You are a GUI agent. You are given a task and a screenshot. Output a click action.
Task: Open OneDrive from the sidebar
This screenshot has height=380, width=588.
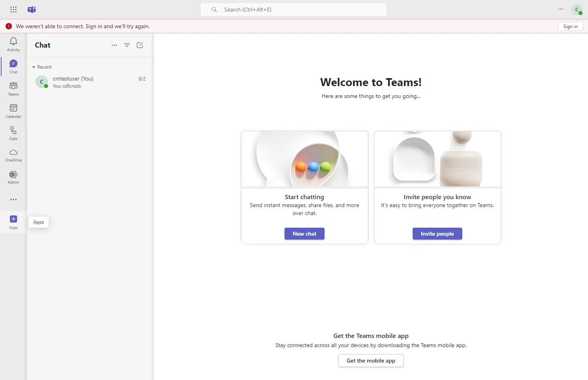coord(13,155)
